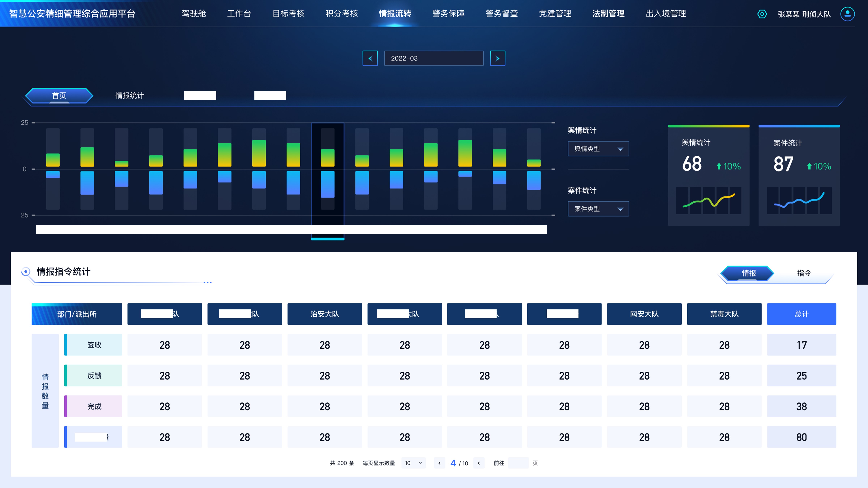Select the 首页 tab
Viewport: 868px width, 488px height.
[59, 95]
